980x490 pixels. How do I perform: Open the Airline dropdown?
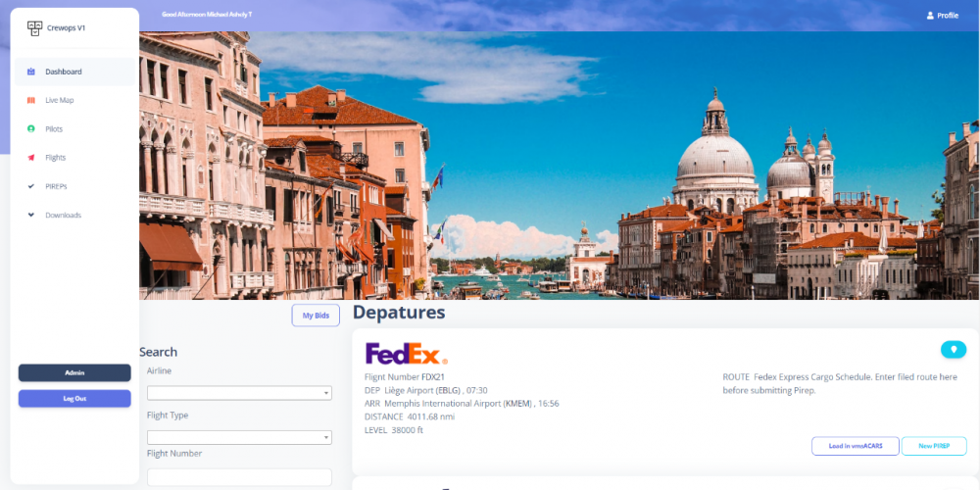(x=239, y=393)
